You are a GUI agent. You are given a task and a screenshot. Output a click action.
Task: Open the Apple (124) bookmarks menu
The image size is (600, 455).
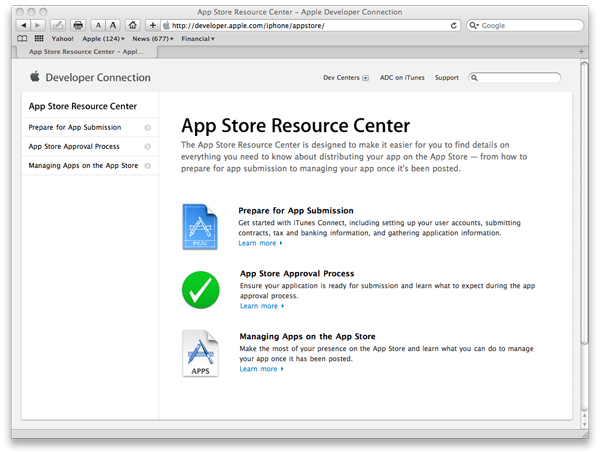[x=103, y=39]
